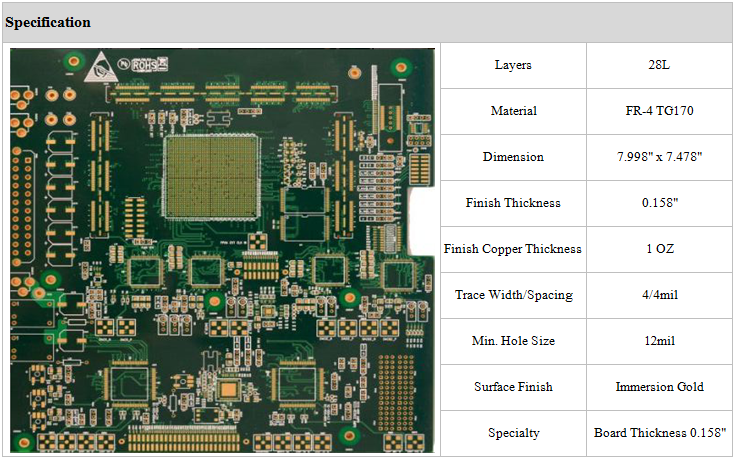Click the "Trace Width/Spacing" label
Viewport: 735px width, 459px height.
point(514,295)
